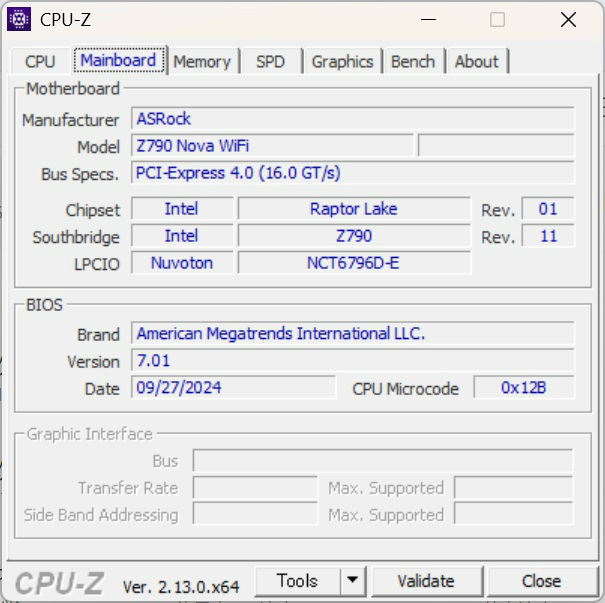Switch to the CPU tab

[40, 61]
